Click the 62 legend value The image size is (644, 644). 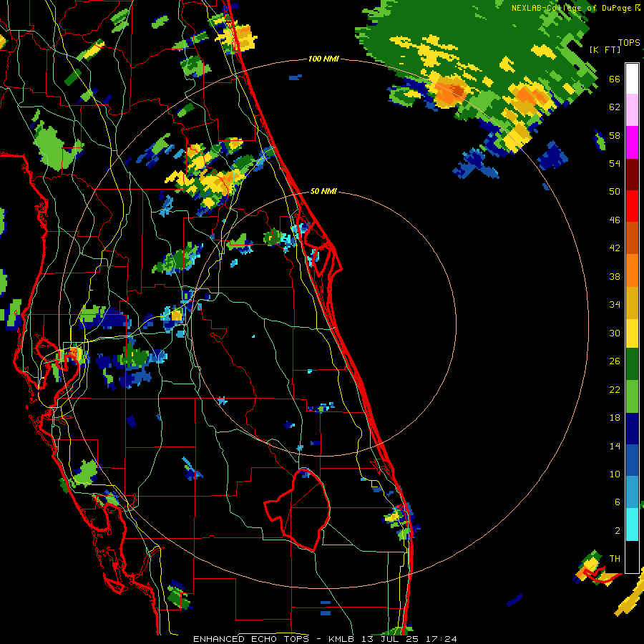point(615,107)
